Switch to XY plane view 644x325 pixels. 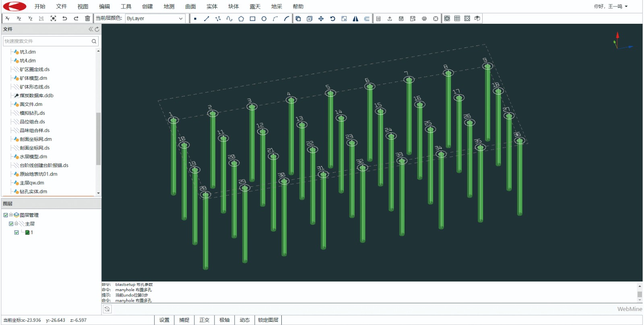pos(8,19)
